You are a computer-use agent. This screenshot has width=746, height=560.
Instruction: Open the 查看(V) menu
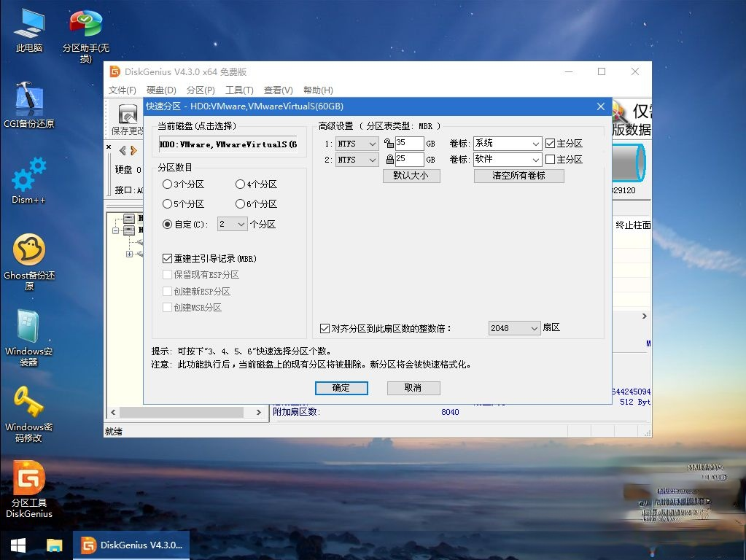(278, 90)
